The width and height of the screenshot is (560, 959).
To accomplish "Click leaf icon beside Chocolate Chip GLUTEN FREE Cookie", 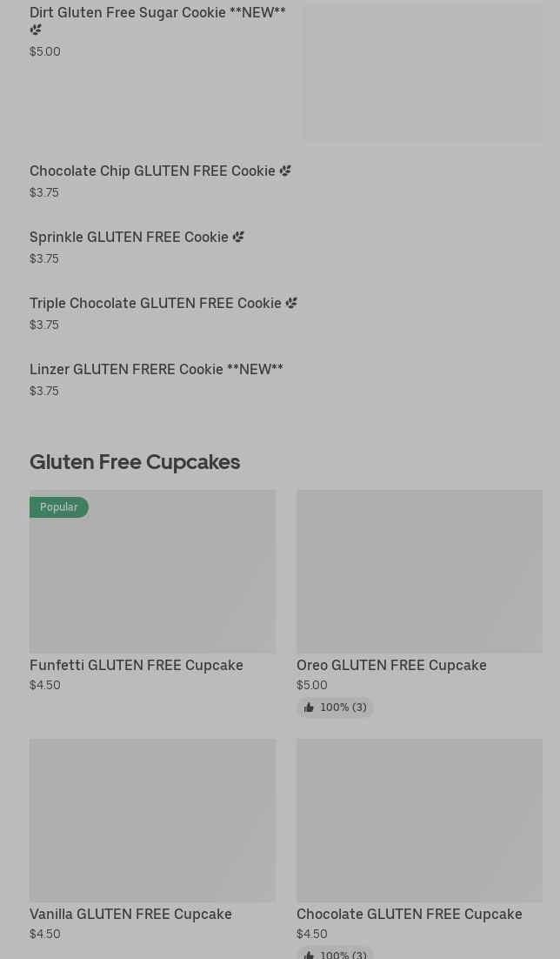I will pyautogui.click(x=285, y=171).
